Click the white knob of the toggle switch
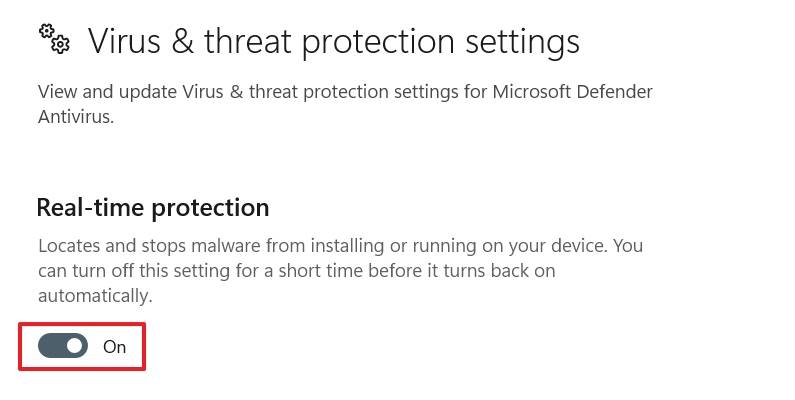This screenshot has width=795, height=400. point(74,346)
